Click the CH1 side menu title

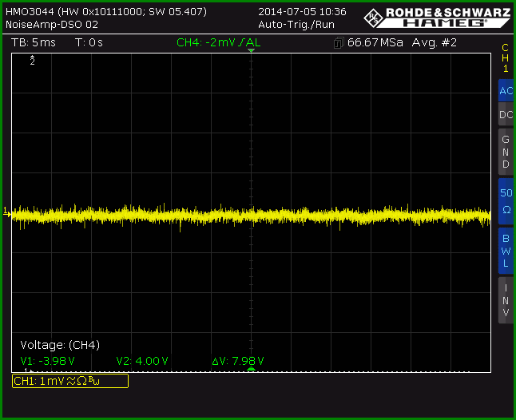[506, 58]
